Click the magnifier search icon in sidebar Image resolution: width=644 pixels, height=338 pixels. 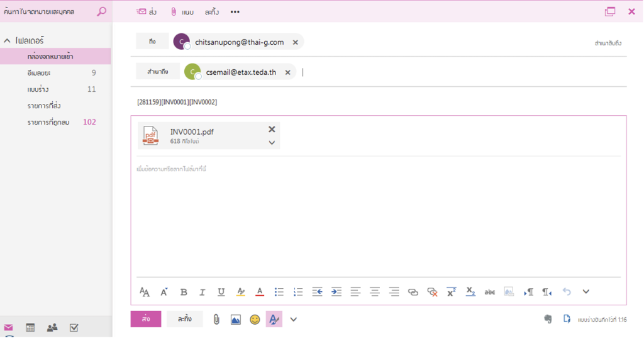(x=101, y=11)
